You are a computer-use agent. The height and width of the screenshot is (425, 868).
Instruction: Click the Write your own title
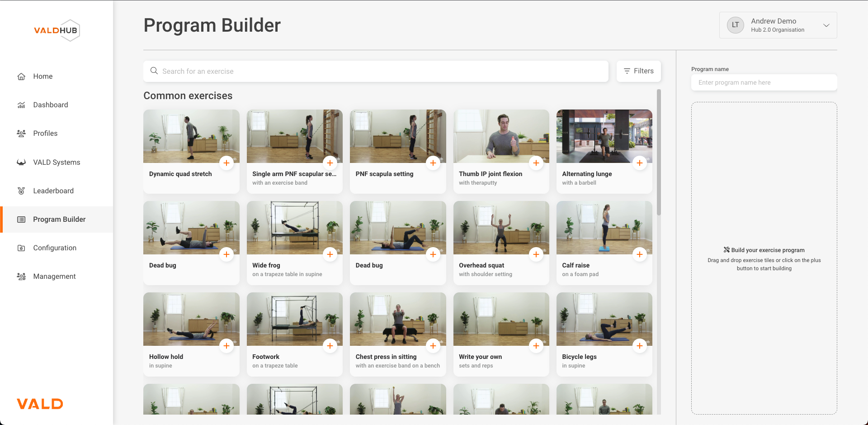480,357
